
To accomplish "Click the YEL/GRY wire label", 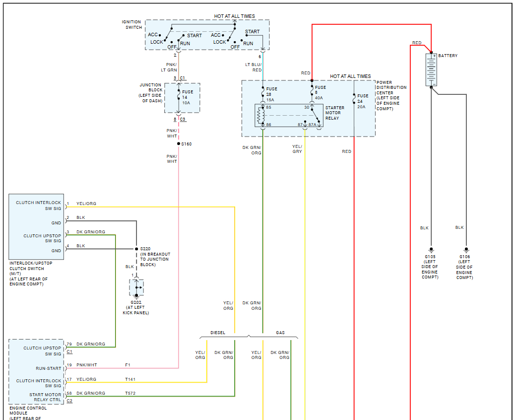I will [x=297, y=149].
